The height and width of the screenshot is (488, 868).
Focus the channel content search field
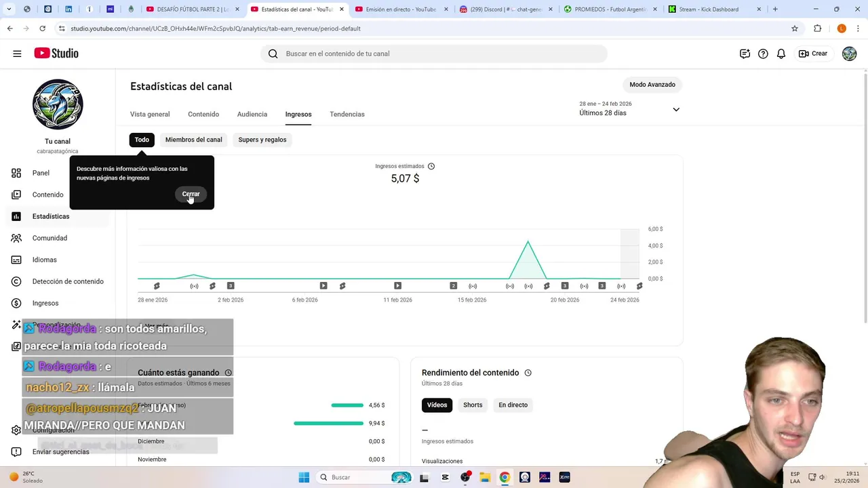[434, 54]
